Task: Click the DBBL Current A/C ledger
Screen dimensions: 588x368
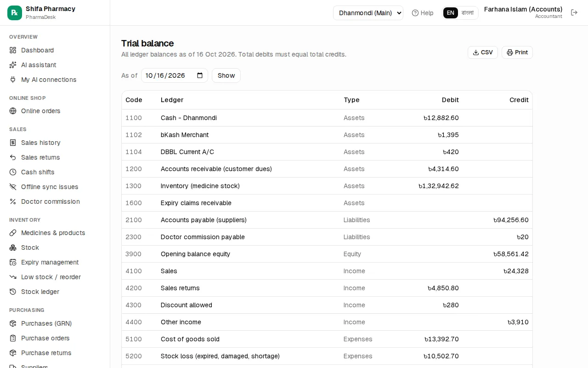Action: pyautogui.click(x=187, y=152)
